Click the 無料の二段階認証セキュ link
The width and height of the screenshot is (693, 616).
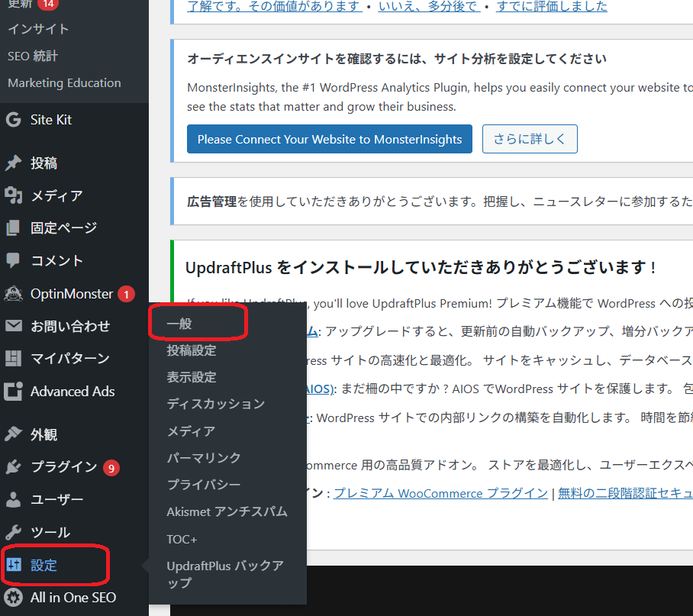[x=625, y=493]
